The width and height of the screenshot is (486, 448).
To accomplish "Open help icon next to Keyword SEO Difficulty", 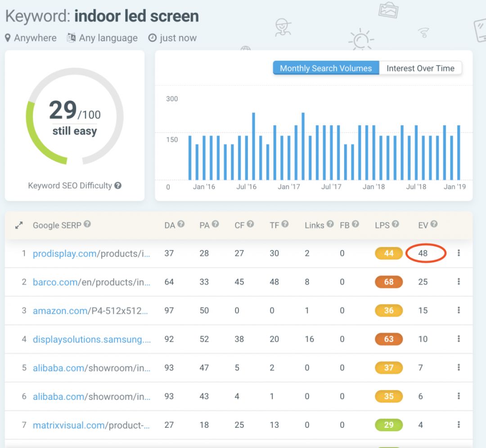I will pyautogui.click(x=118, y=186).
